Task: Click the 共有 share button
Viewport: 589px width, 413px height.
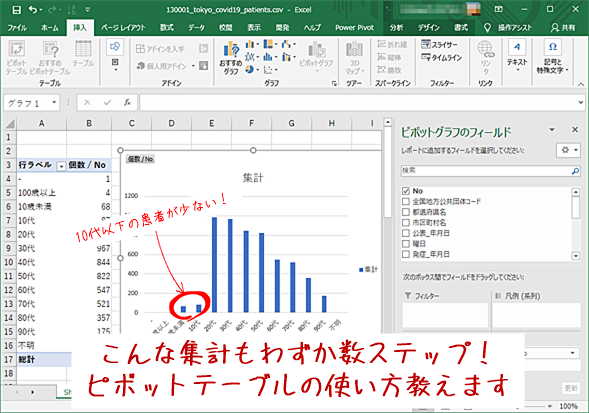Action: click(563, 27)
